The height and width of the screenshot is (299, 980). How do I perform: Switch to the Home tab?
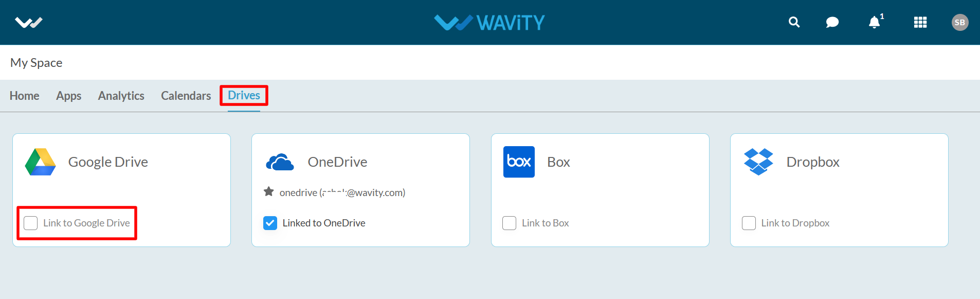pyautogui.click(x=24, y=96)
